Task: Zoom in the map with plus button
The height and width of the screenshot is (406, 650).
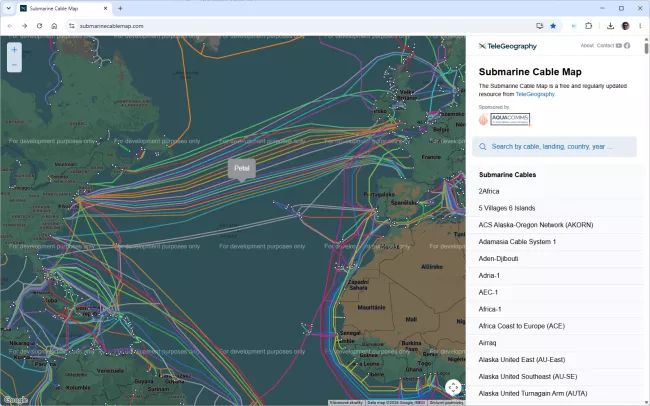Action: pyautogui.click(x=15, y=50)
